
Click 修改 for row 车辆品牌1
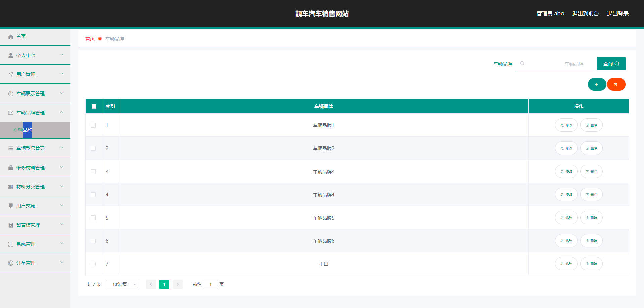click(566, 125)
